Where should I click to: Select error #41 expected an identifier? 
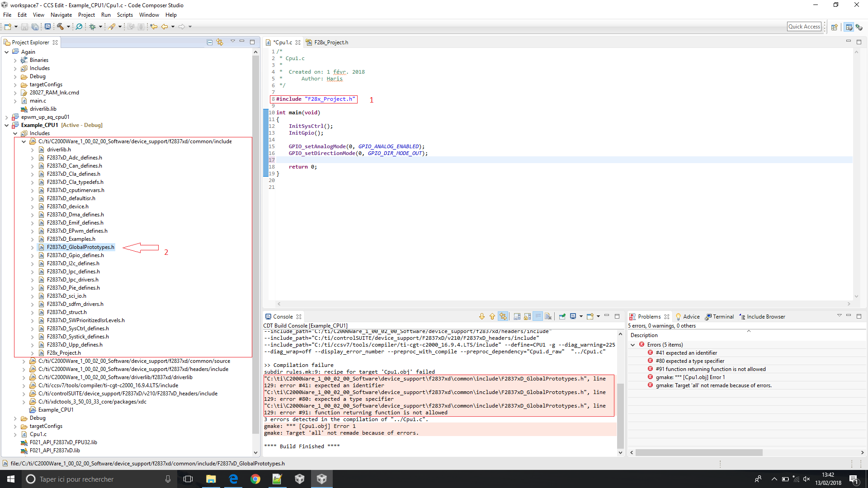point(686,353)
